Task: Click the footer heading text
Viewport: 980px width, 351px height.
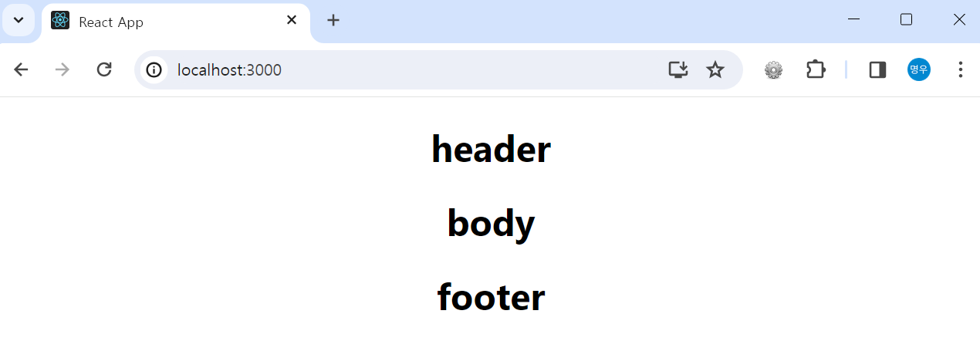Action: [491, 297]
